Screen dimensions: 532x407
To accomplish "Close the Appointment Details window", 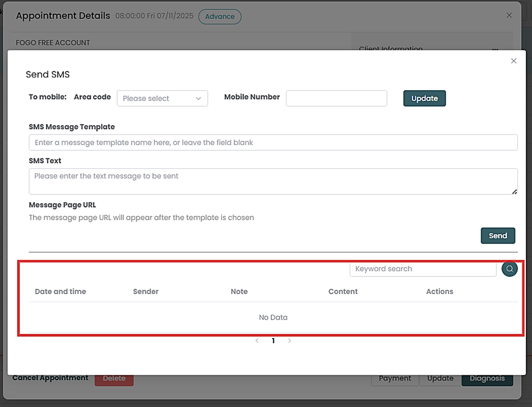I will (509, 15).
